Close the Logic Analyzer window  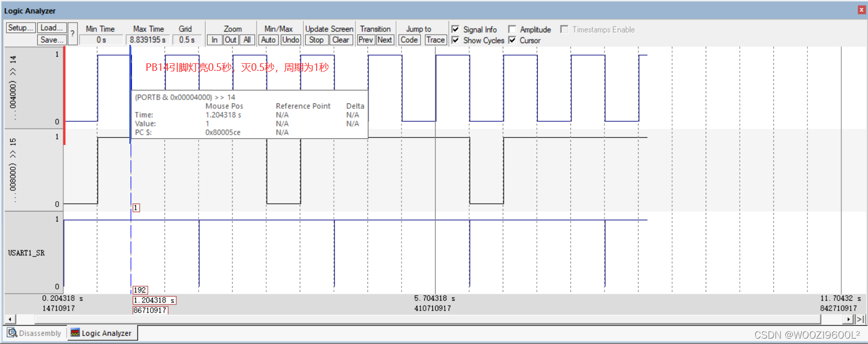coord(862,10)
